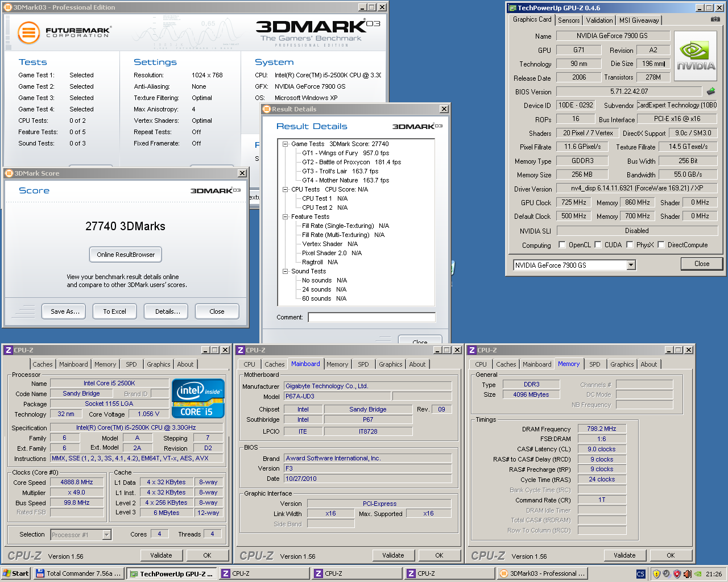This screenshot has height=582, width=728.
Task: Enable the OpenCL checkbox in GPU-Z
Action: [x=562, y=245]
